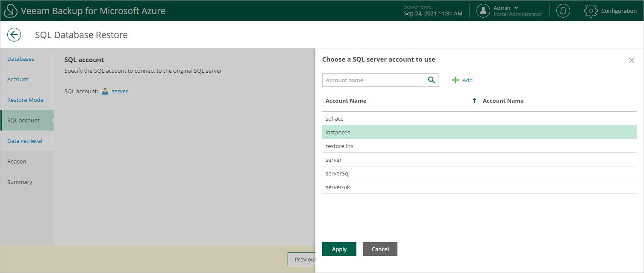Open the notifications bell icon
The width and height of the screenshot is (644, 273).
click(563, 11)
